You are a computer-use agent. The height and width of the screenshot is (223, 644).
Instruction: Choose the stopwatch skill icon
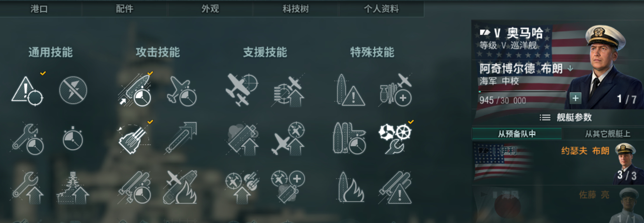tap(73, 139)
